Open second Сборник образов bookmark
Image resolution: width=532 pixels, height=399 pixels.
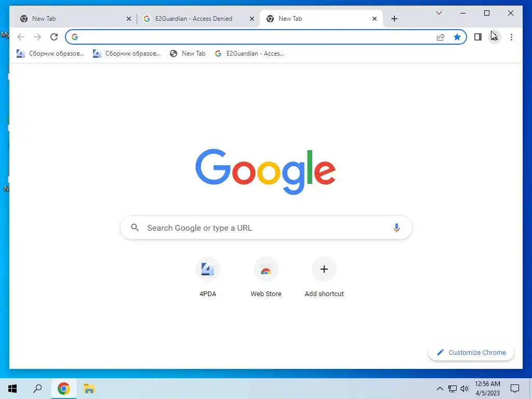coord(127,54)
